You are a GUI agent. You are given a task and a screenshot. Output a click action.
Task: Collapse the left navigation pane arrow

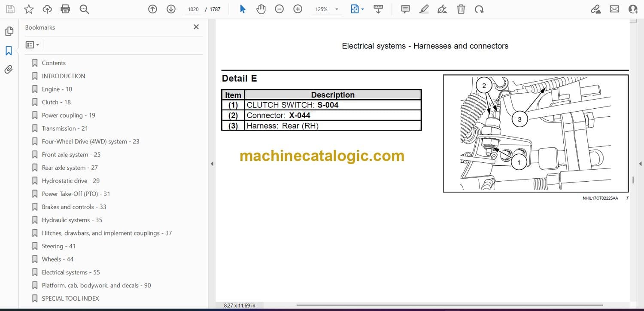point(212,164)
